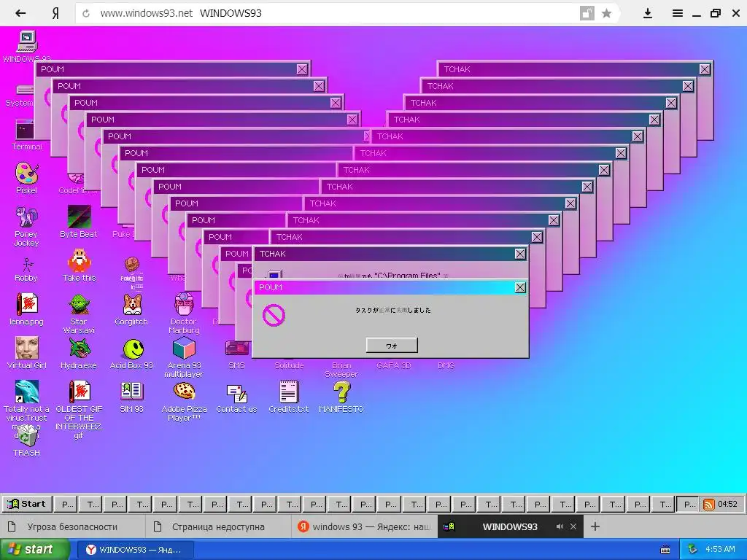
Task: Open Yandex home via the Я button
Action: (x=55, y=13)
